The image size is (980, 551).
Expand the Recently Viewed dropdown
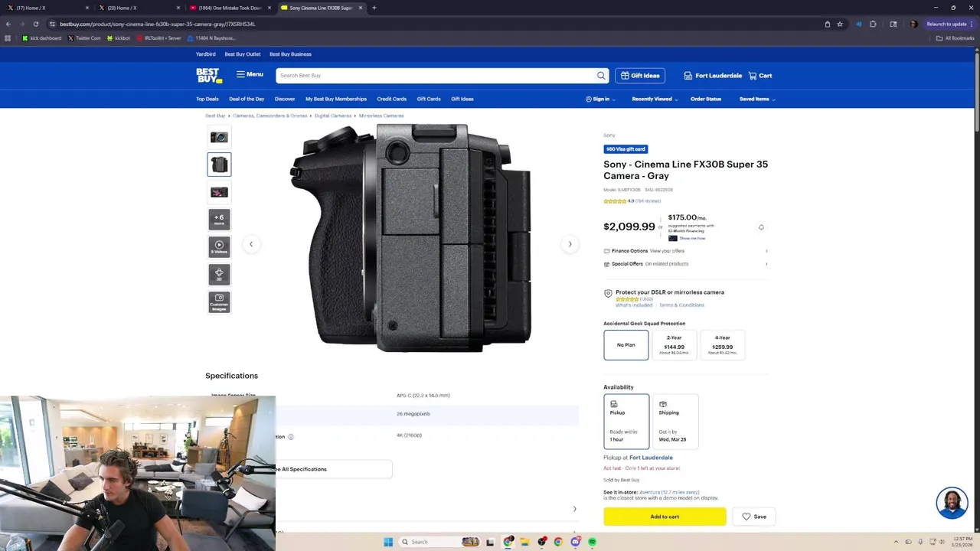point(655,99)
